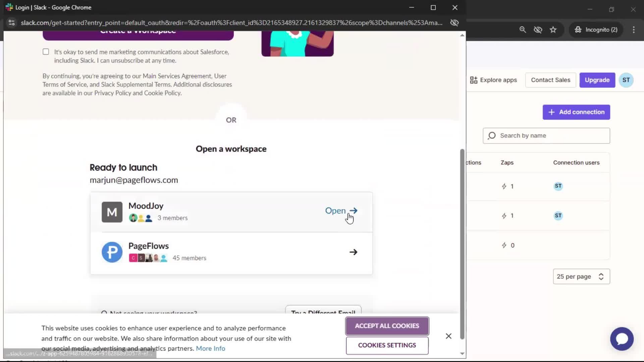Open the MoodJoy workspace via Open link
Screen dimensions: 644x362
point(341,210)
